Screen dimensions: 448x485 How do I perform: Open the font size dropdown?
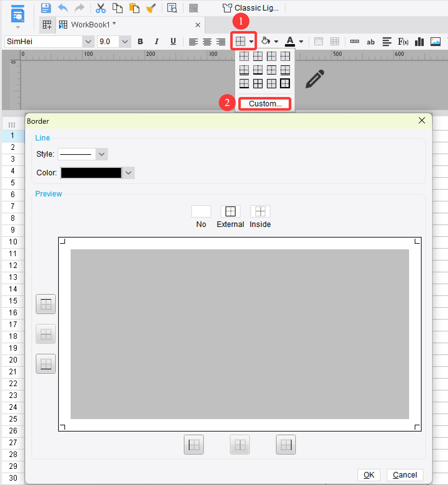tap(125, 41)
